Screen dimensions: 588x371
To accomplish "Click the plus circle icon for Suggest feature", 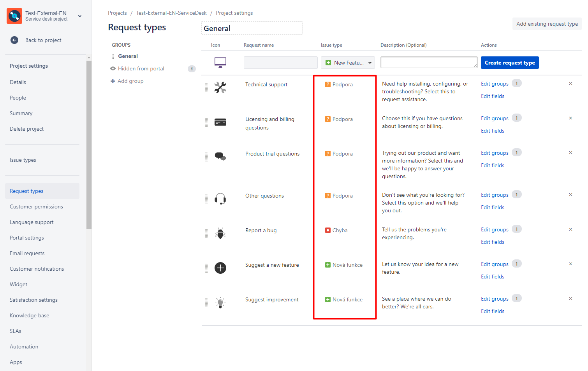I will click(220, 268).
